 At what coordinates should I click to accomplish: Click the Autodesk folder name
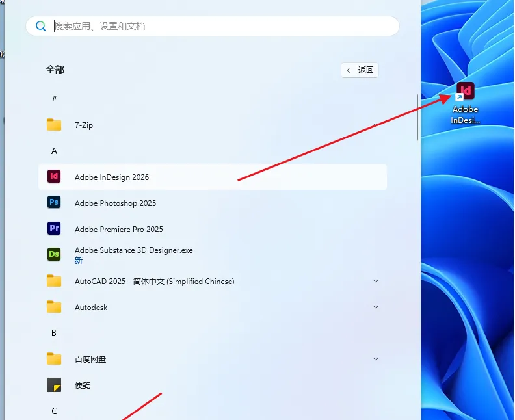91,308
